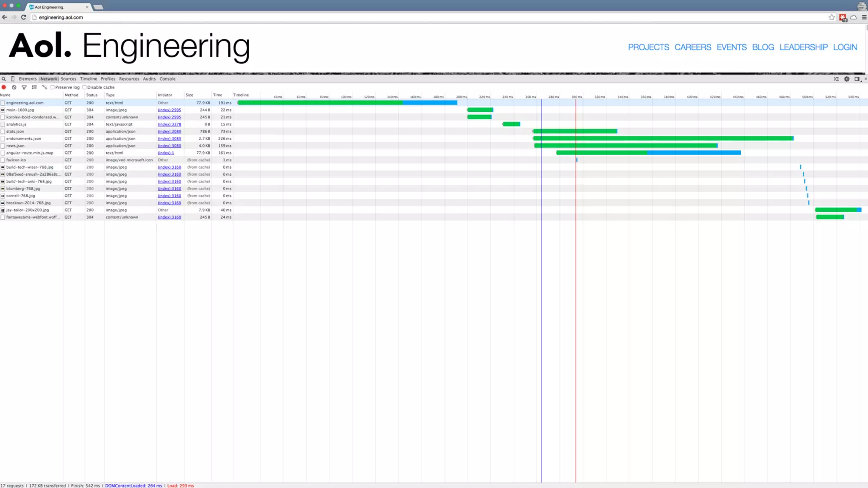Enable the Preserve log checkbox

coord(53,87)
